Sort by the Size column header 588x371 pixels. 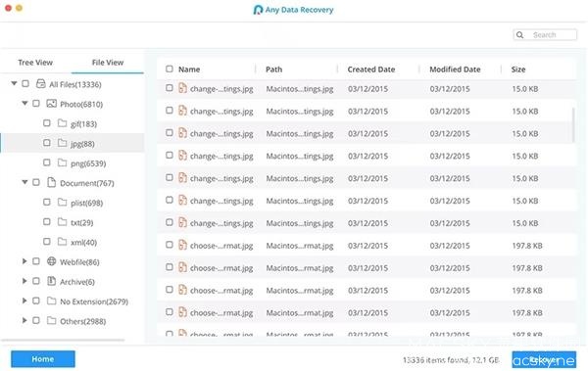click(x=518, y=70)
